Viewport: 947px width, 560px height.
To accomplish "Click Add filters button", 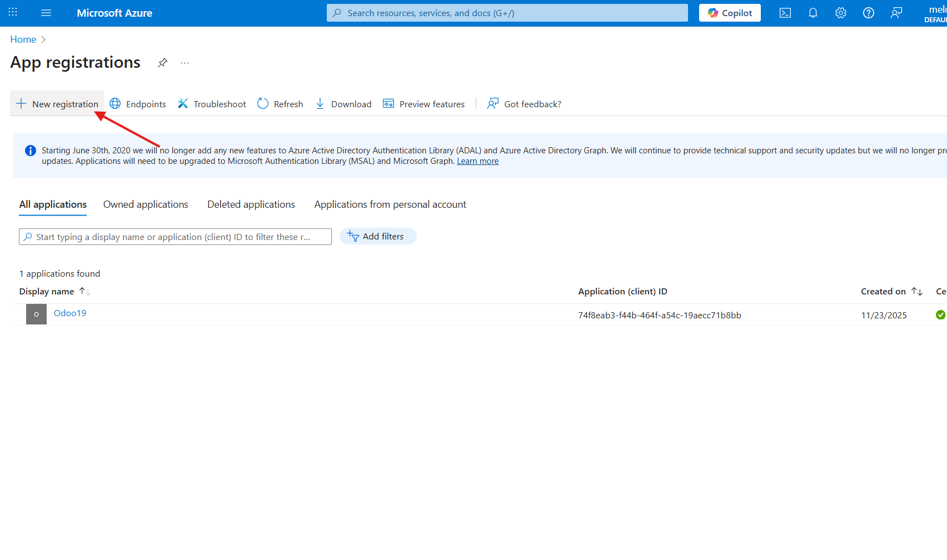I will coord(377,236).
